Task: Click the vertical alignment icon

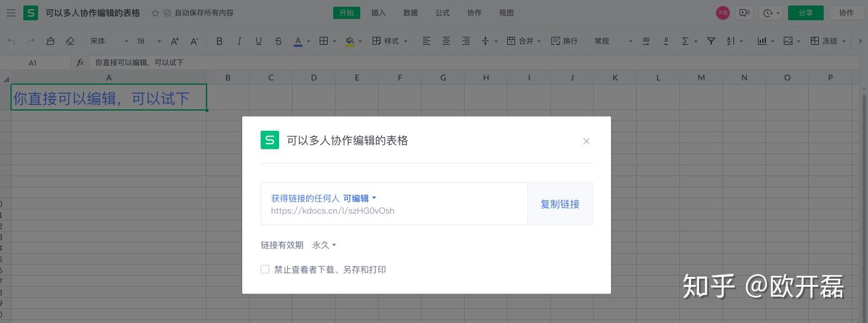Action: pyautogui.click(x=485, y=41)
